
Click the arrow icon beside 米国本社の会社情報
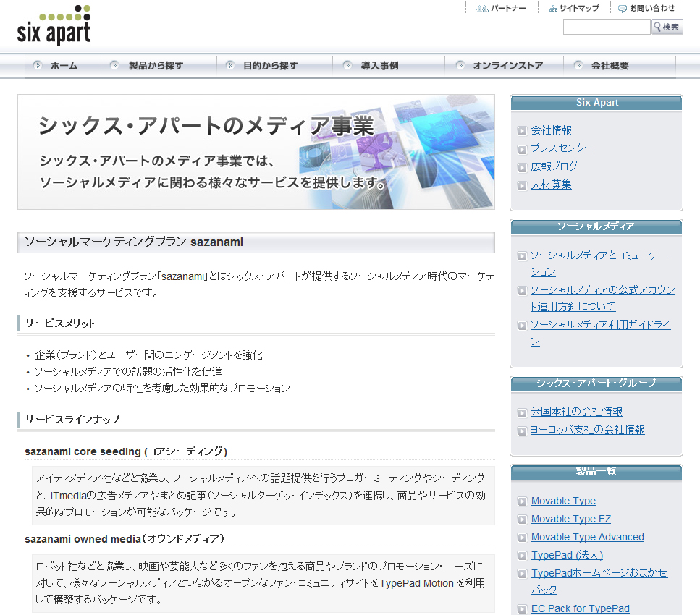(x=522, y=411)
